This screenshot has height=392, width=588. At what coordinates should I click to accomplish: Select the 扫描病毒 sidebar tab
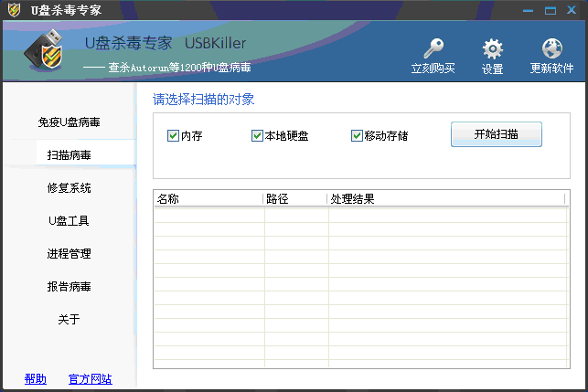(69, 154)
